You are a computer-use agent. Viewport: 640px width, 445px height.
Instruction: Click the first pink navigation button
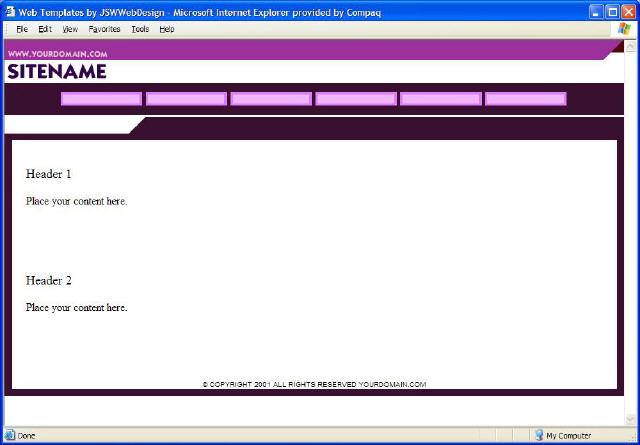point(101,99)
